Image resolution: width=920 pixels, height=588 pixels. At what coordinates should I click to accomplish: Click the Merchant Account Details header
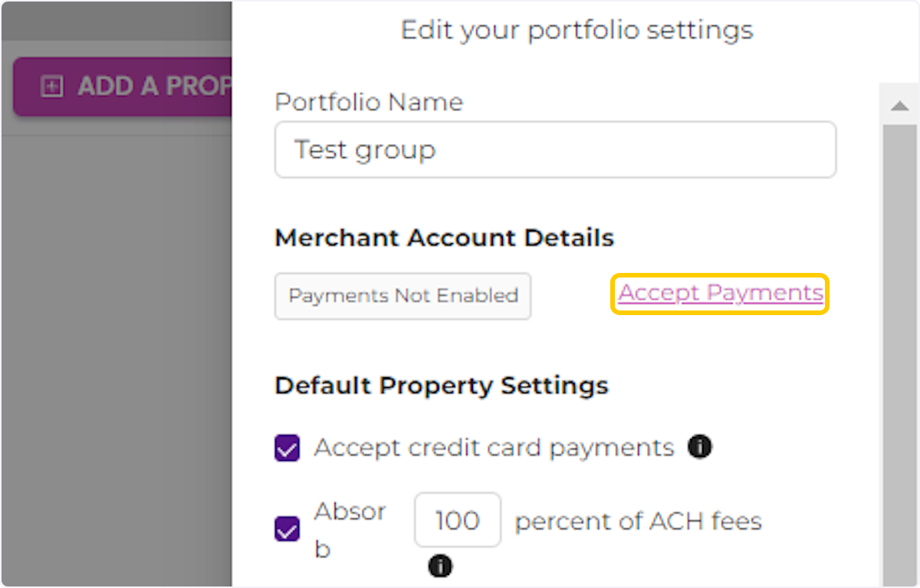point(444,238)
